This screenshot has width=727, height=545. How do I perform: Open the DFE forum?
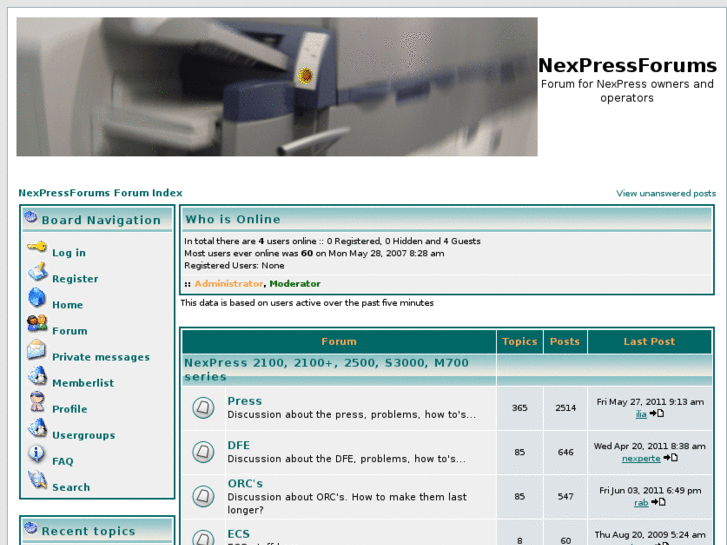[238, 445]
